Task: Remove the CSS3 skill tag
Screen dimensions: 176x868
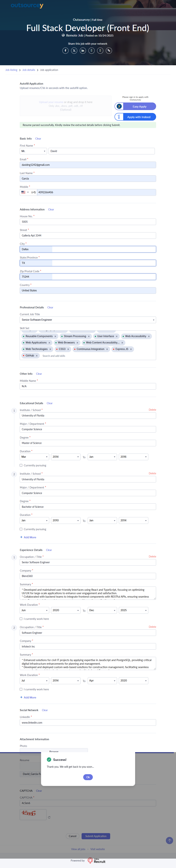Action: [x=68, y=349]
